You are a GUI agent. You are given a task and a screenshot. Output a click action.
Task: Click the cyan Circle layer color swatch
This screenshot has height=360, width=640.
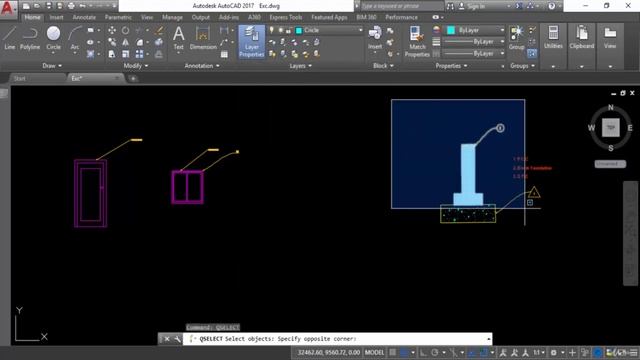[299, 30]
